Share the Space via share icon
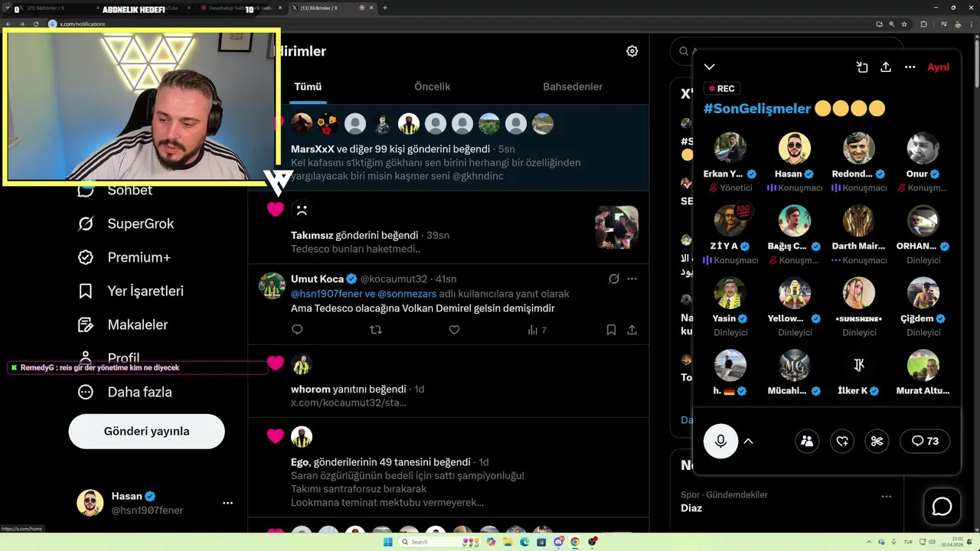980x551 pixels. 886,67
